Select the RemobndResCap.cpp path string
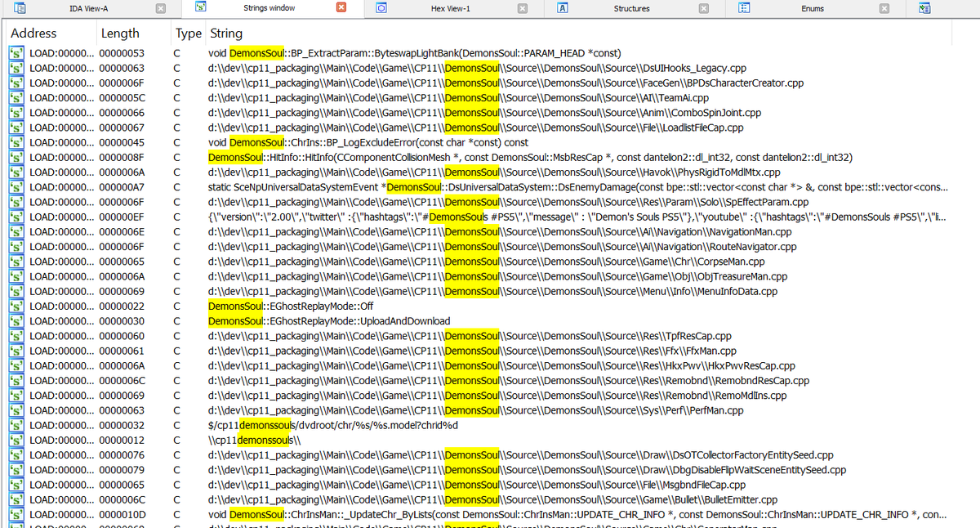The width and height of the screenshot is (980, 528). (509, 380)
